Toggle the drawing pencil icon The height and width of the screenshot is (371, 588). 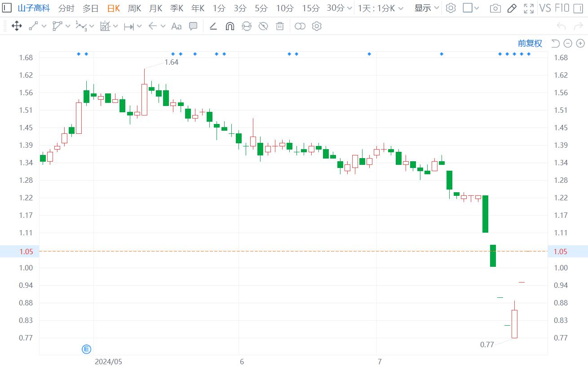click(512, 8)
